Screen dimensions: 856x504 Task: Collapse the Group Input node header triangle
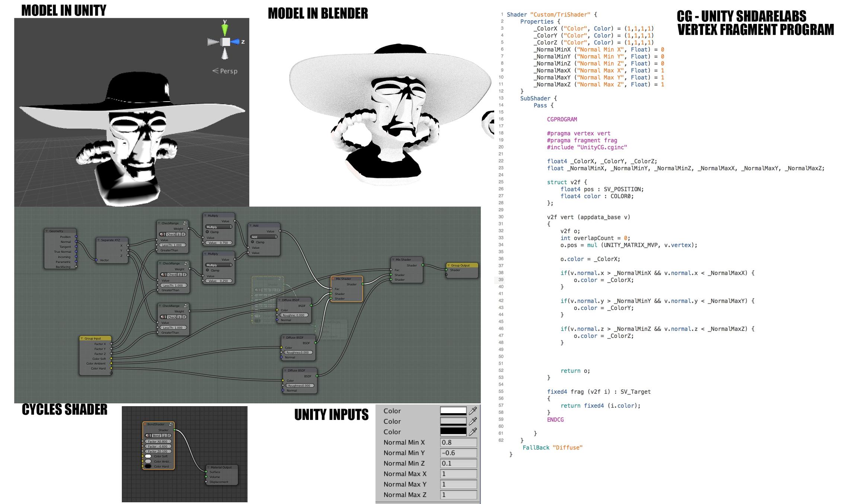tap(82, 338)
